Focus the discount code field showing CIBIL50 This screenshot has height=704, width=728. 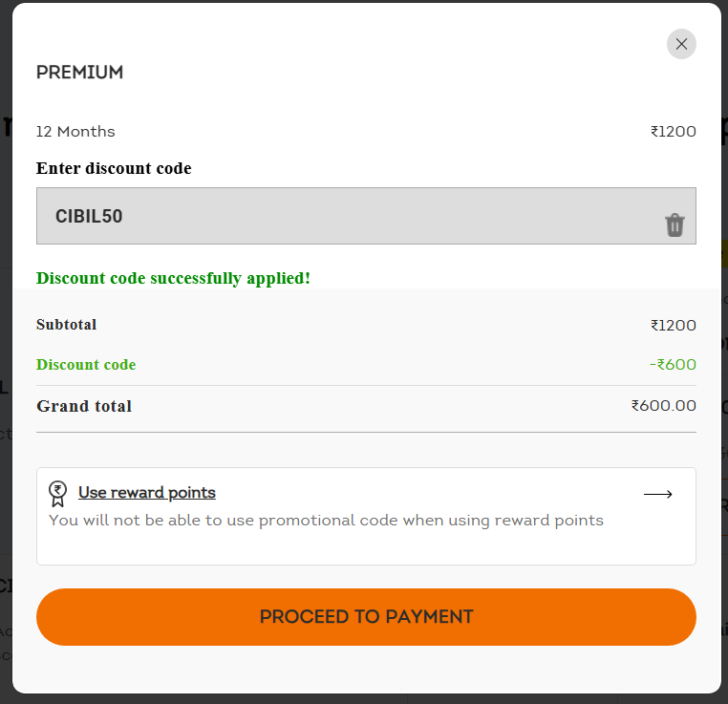pyautogui.click(x=344, y=216)
